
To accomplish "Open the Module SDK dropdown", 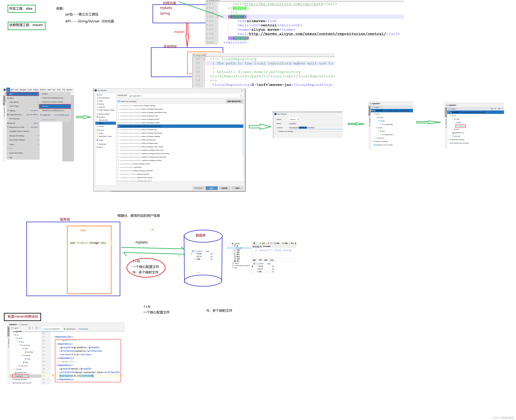I will point(241,96).
